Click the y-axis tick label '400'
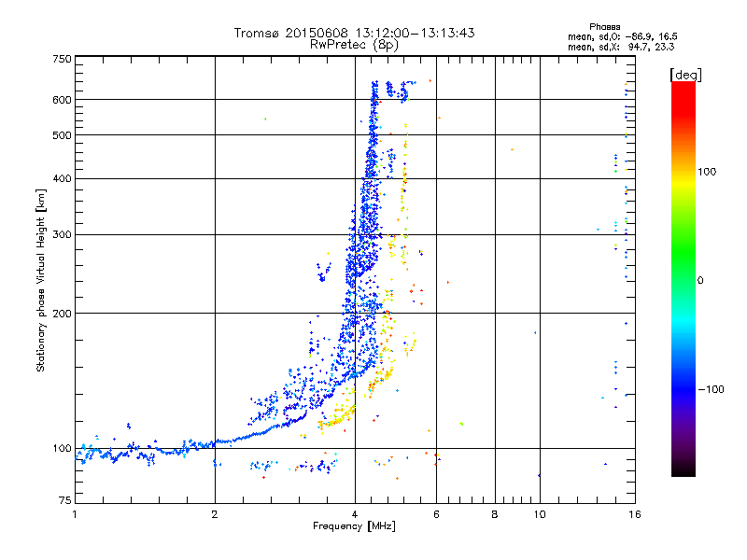 [62, 178]
